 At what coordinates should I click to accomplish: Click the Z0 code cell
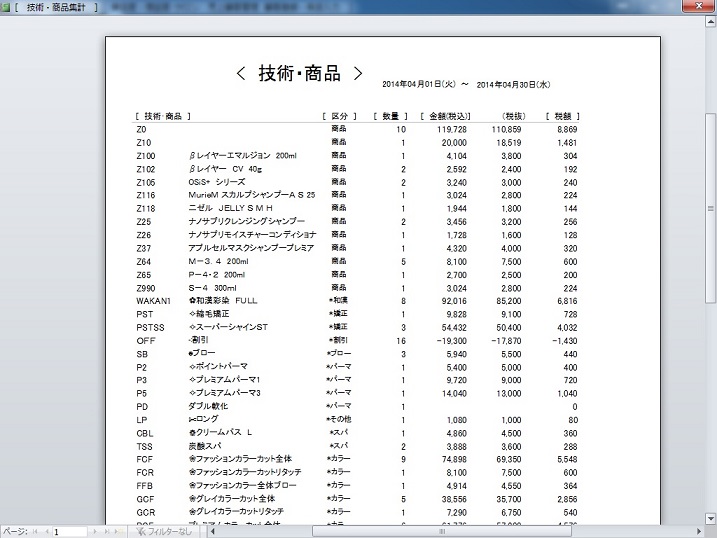coord(141,130)
